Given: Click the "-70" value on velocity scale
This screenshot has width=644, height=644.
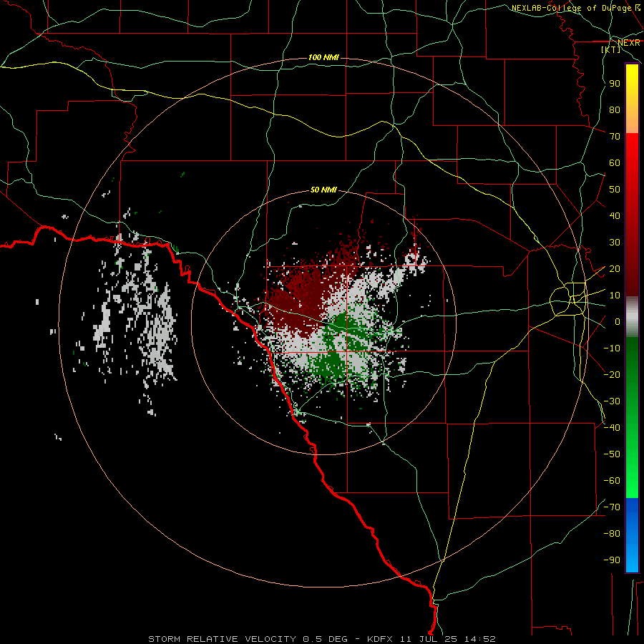Looking at the screenshot, I should coord(612,507).
